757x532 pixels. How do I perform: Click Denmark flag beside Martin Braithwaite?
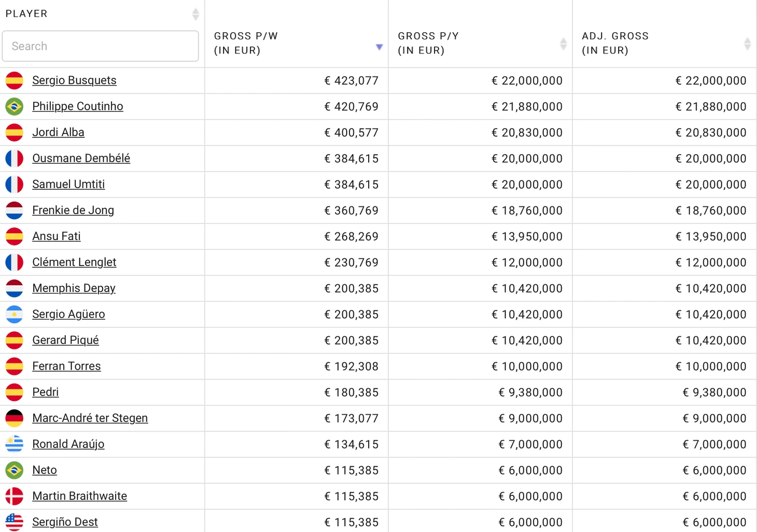tap(15, 496)
